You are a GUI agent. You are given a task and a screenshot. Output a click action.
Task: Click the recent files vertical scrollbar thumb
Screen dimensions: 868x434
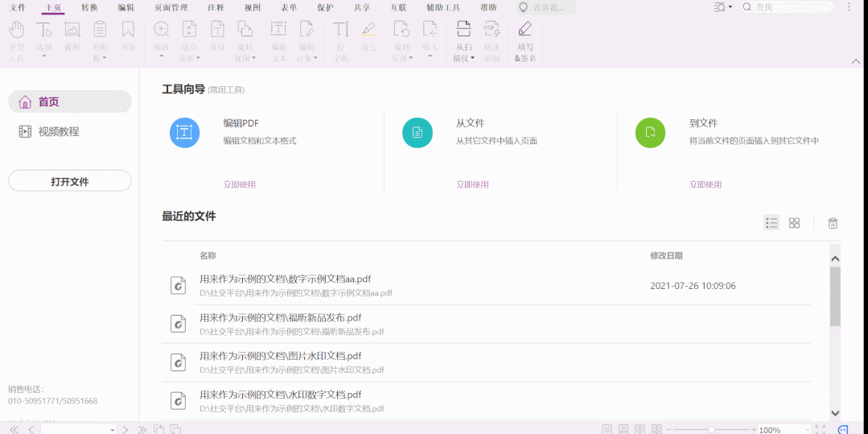pyautogui.click(x=835, y=296)
